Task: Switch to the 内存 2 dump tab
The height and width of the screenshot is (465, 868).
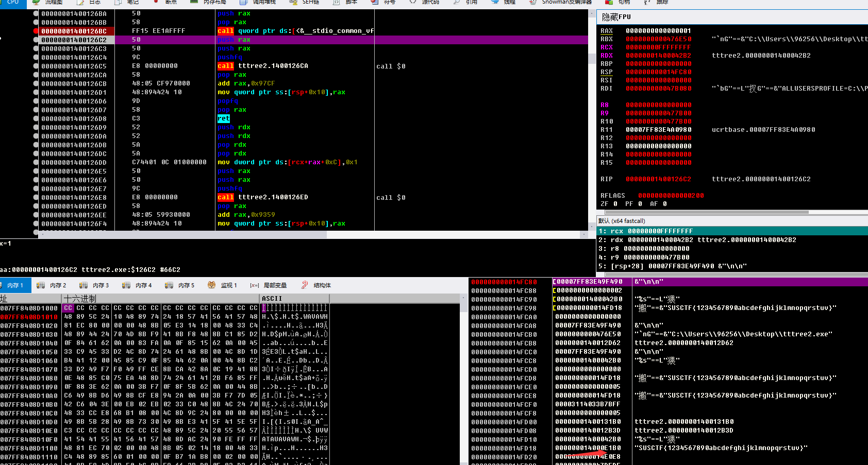Action: tap(52, 285)
